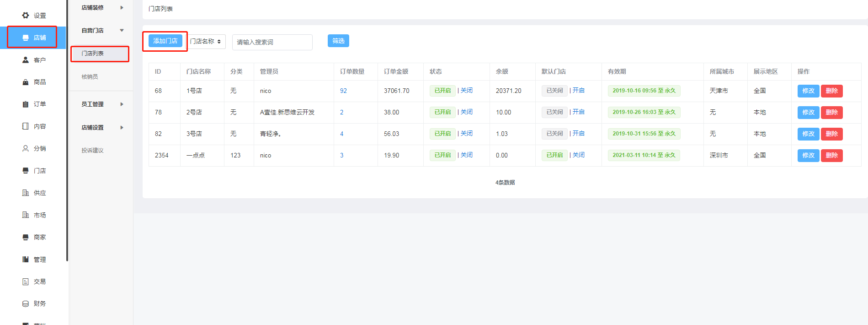This screenshot has width=868, height=325.
Task: Click status 关闭 link for 2号店
Action: pyautogui.click(x=467, y=112)
